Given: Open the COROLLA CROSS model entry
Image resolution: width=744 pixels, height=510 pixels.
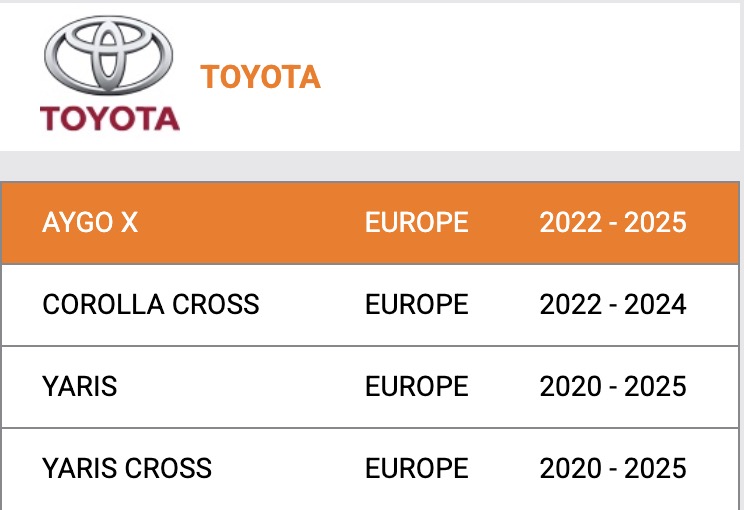Looking at the screenshot, I should point(151,304).
